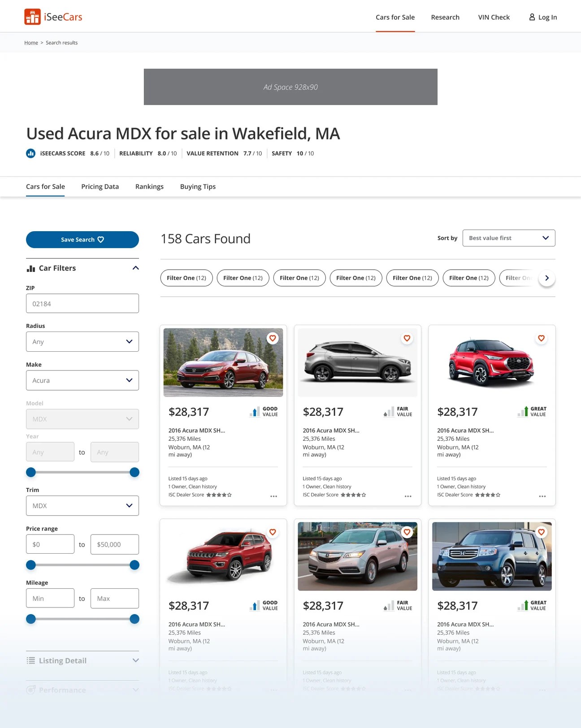Click the iSeeCars logo icon
The image size is (581, 728).
click(32, 17)
